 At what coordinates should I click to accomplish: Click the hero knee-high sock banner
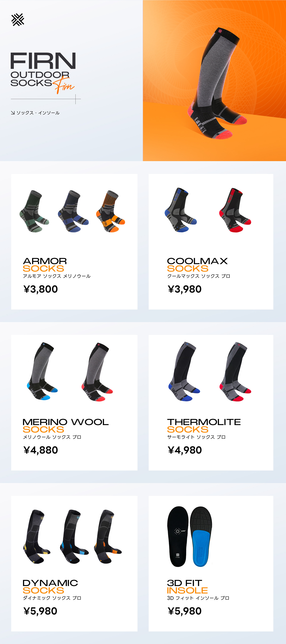pos(214,80)
